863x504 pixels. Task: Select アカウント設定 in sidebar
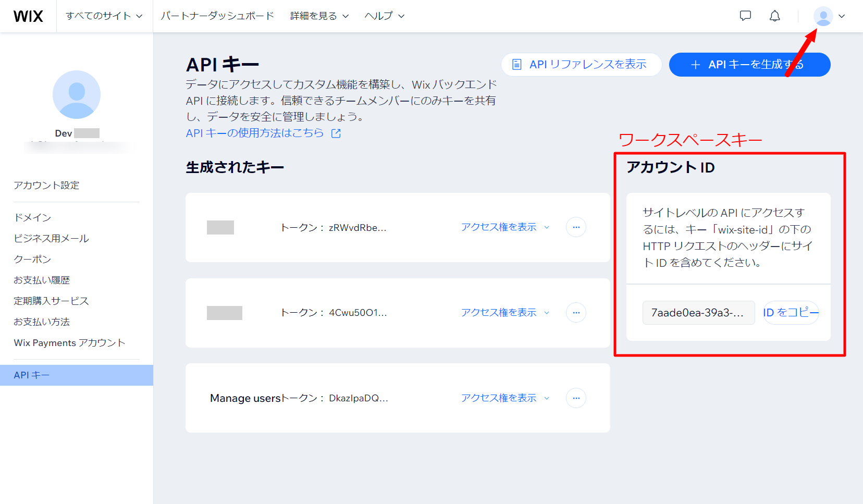point(46,186)
